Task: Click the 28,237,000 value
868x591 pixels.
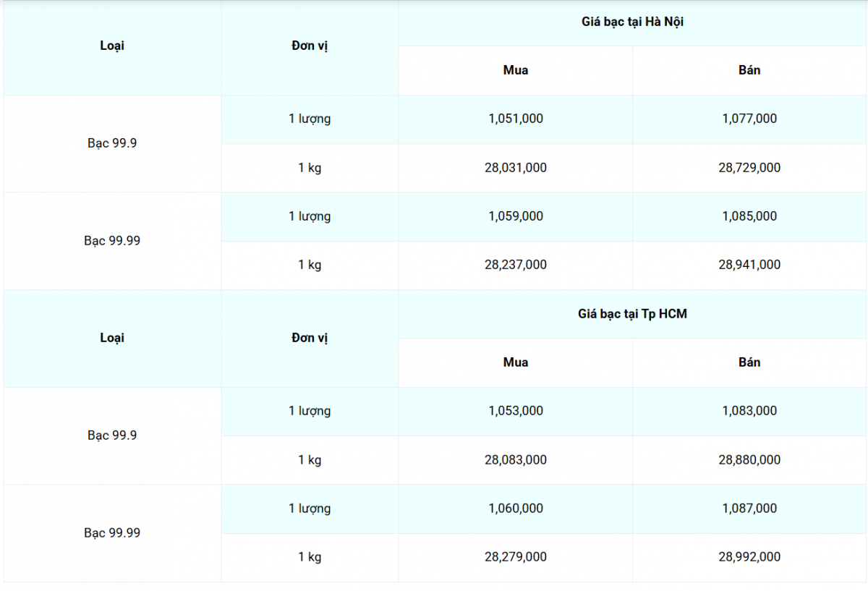Action: [515, 265]
